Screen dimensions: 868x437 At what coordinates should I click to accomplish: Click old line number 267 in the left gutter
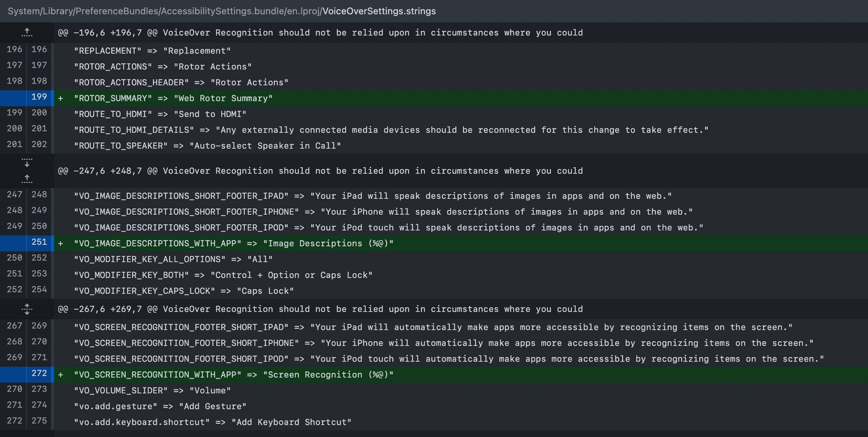click(14, 326)
